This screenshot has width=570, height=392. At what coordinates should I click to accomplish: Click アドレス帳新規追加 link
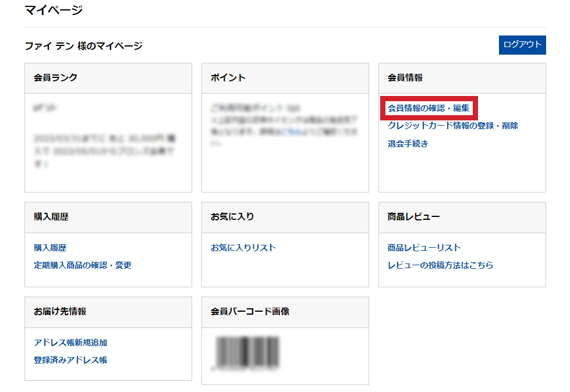[70, 343]
